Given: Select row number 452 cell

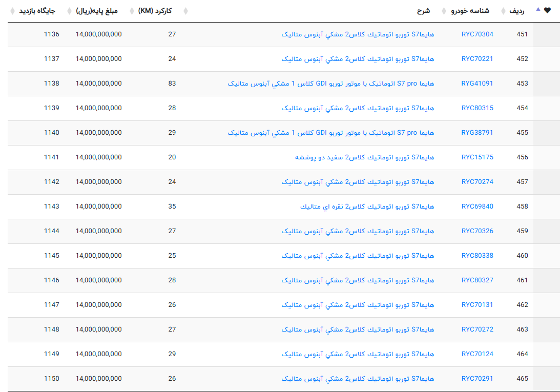Looking at the screenshot, I should (x=522, y=59).
